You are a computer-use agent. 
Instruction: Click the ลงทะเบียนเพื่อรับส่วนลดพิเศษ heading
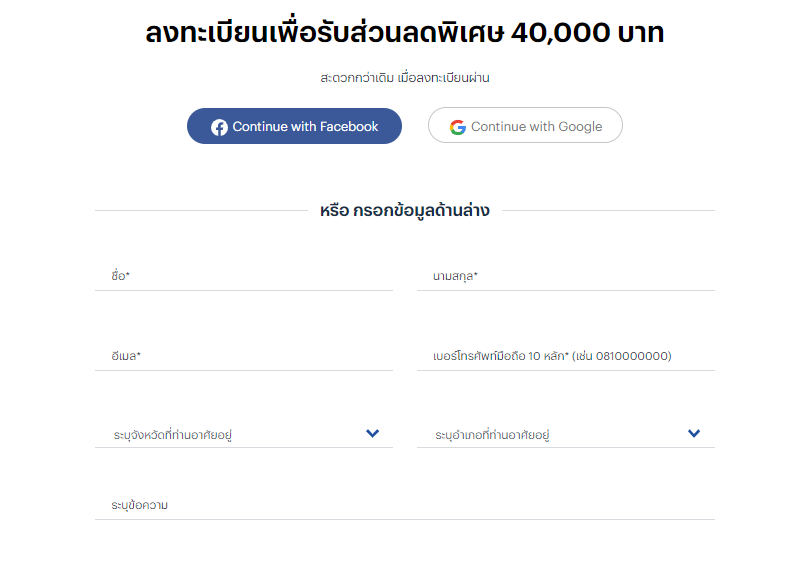click(325, 32)
